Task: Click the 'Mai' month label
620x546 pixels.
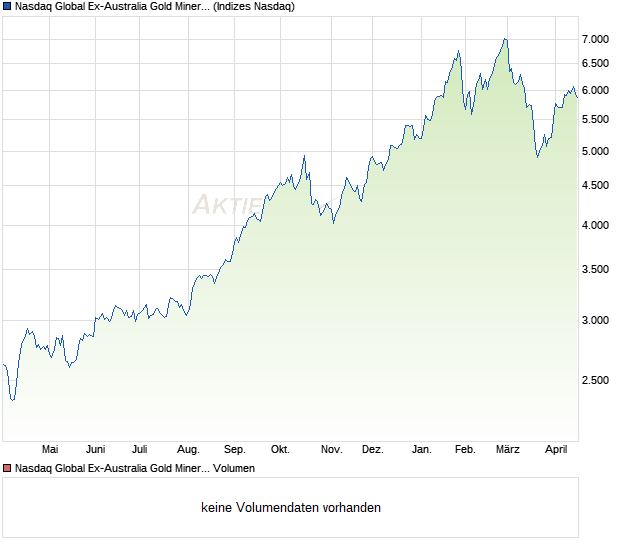Action: click(x=50, y=450)
